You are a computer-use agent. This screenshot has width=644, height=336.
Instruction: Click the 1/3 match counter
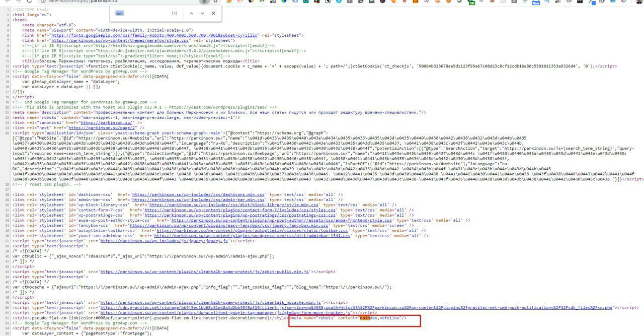coord(174,13)
